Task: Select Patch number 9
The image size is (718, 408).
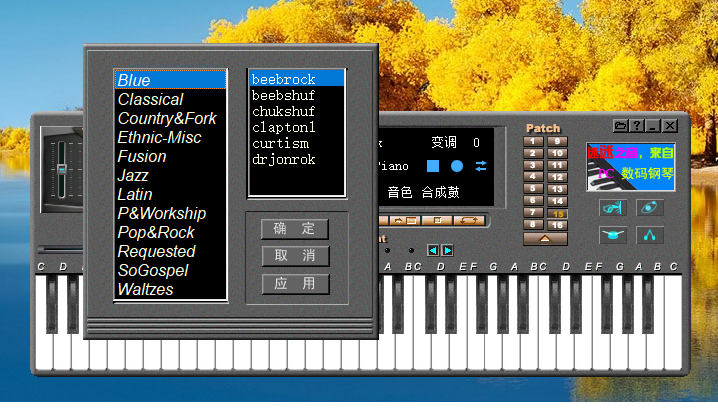Action: [557, 142]
